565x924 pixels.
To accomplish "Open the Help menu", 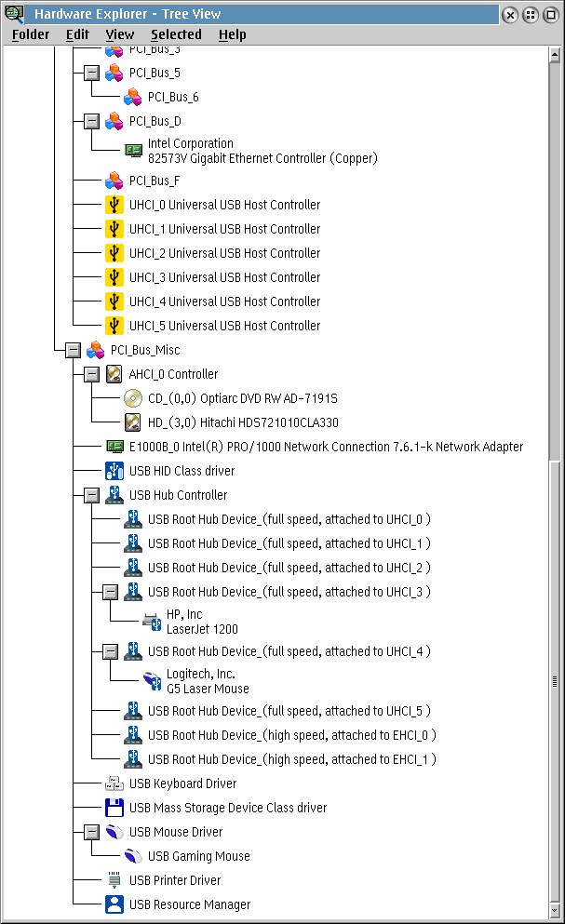I will pyautogui.click(x=233, y=34).
